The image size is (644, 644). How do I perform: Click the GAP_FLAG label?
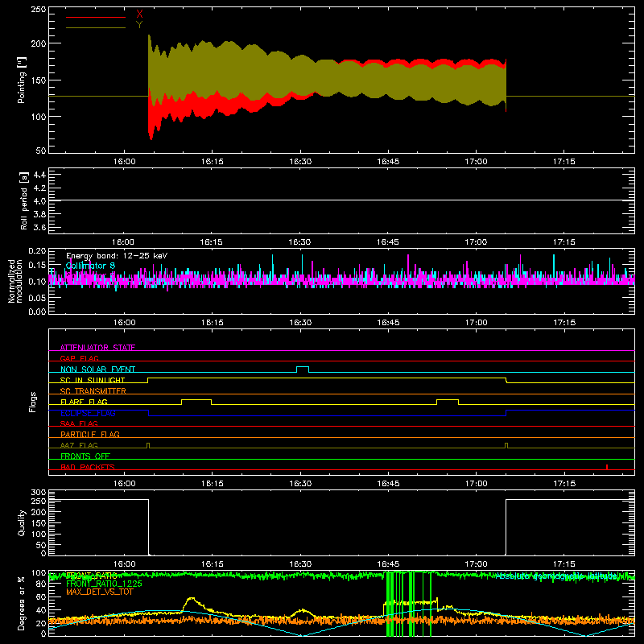[79, 358]
